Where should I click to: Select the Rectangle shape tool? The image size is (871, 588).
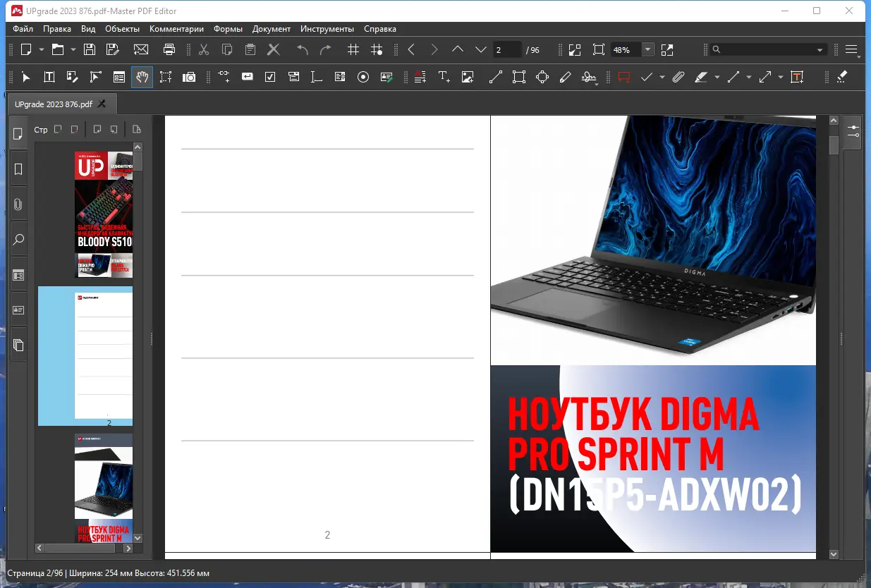(519, 77)
